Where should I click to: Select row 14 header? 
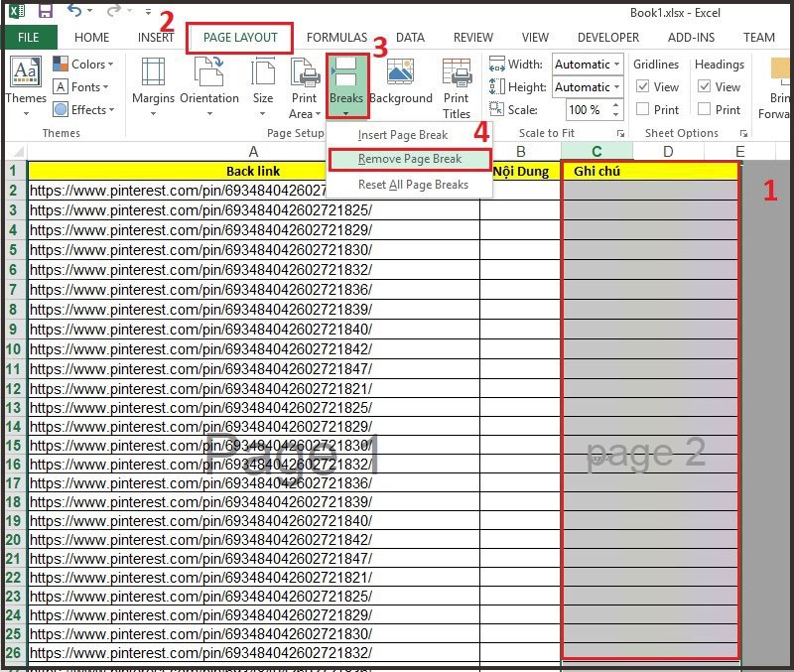pyautogui.click(x=13, y=427)
